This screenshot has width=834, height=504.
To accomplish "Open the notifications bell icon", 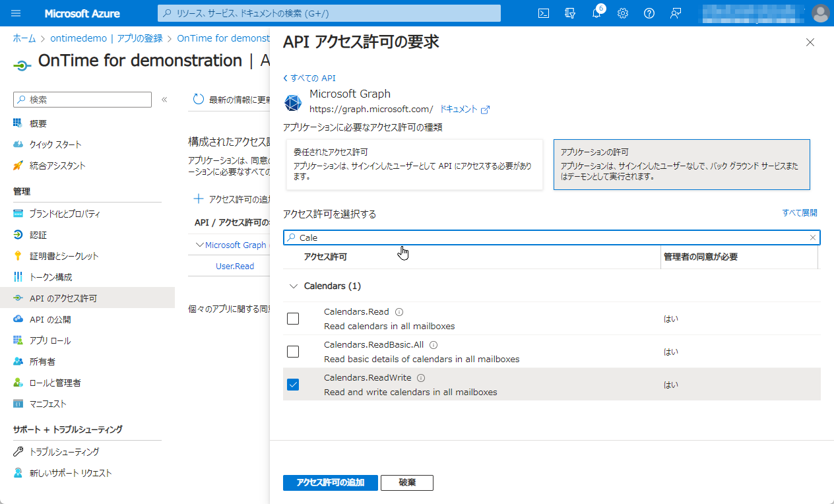I will pos(596,13).
